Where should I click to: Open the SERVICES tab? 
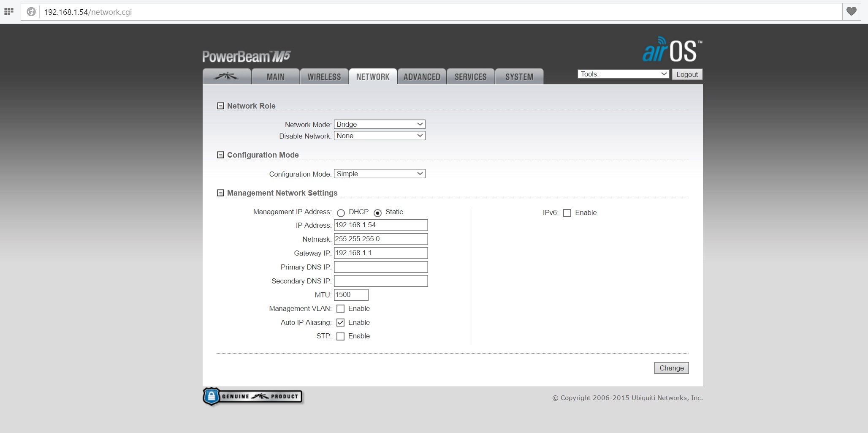(x=470, y=76)
